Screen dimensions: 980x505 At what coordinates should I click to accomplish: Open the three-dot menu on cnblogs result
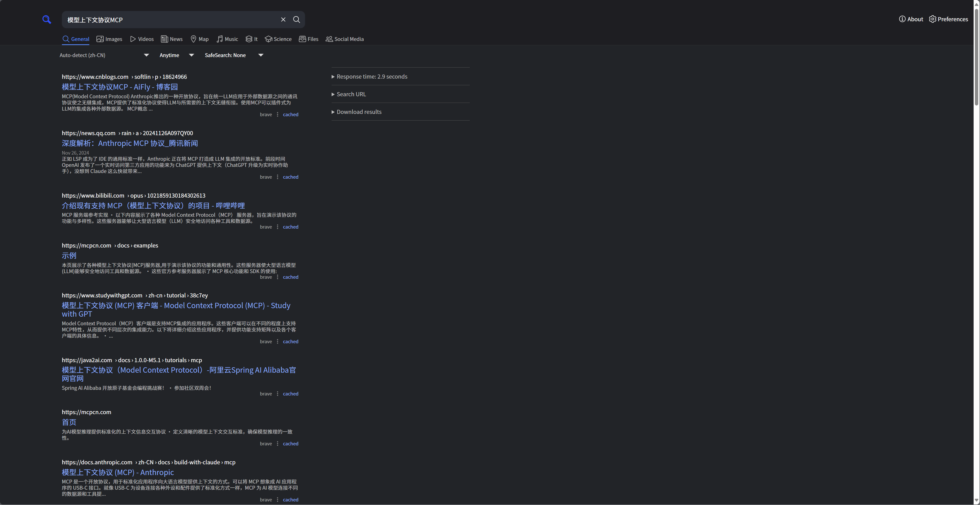click(x=277, y=115)
